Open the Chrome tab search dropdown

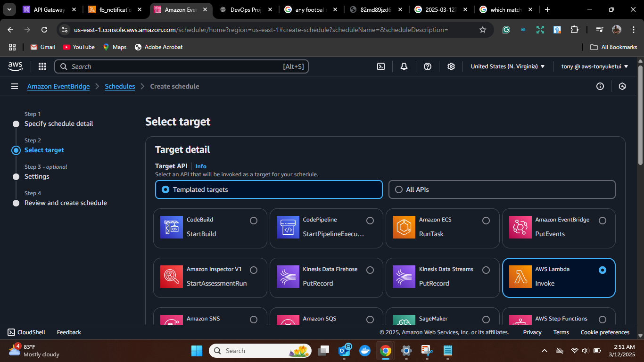point(9,9)
